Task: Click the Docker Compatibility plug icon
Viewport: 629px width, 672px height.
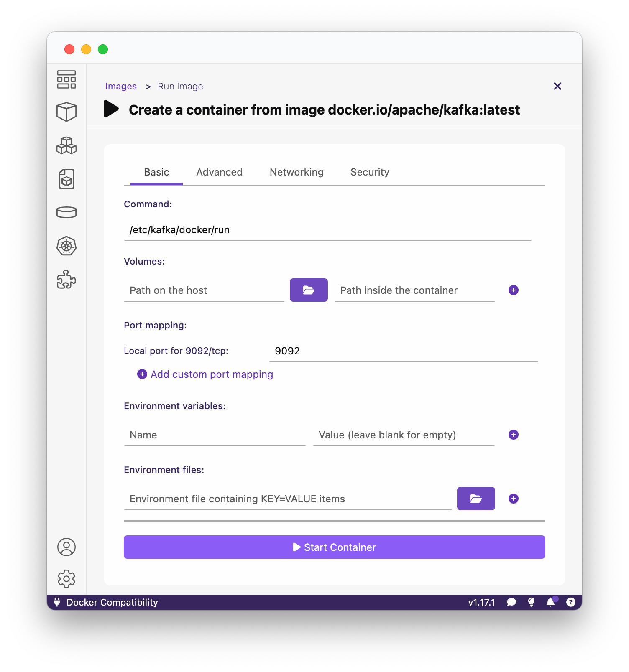Action: coord(57,602)
